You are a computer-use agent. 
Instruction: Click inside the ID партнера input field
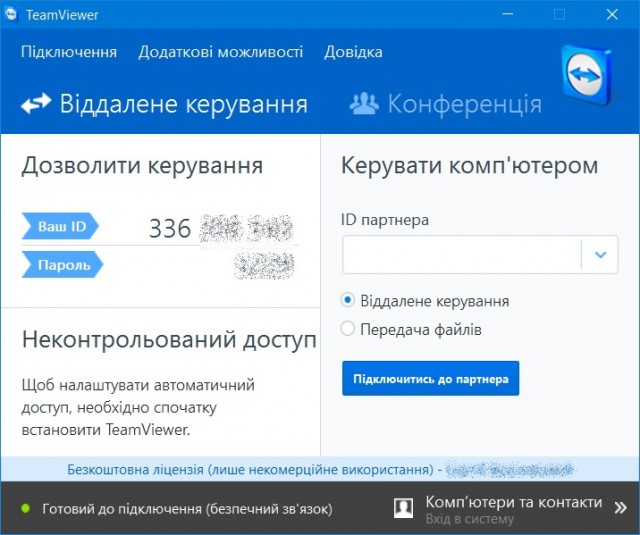462,254
